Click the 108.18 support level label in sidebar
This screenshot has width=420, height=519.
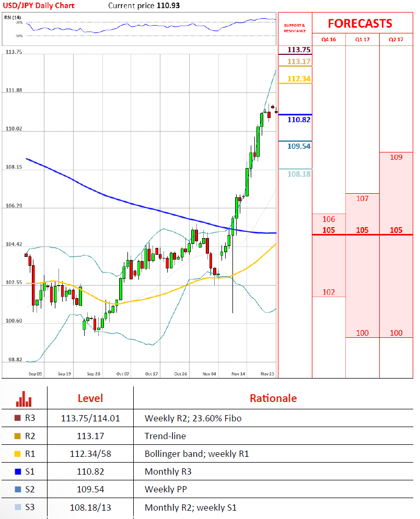click(299, 174)
